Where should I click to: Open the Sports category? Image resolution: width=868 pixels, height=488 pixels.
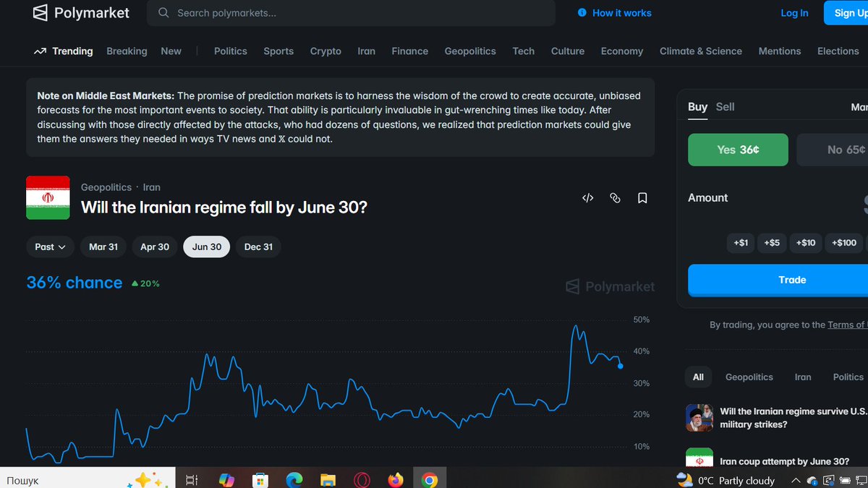click(278, 51)
